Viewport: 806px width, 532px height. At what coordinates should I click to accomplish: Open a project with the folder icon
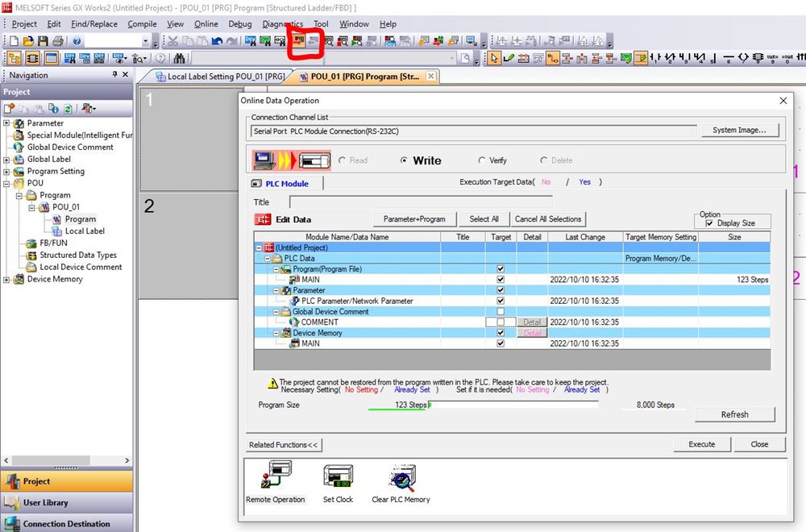(x=28, y=41)
